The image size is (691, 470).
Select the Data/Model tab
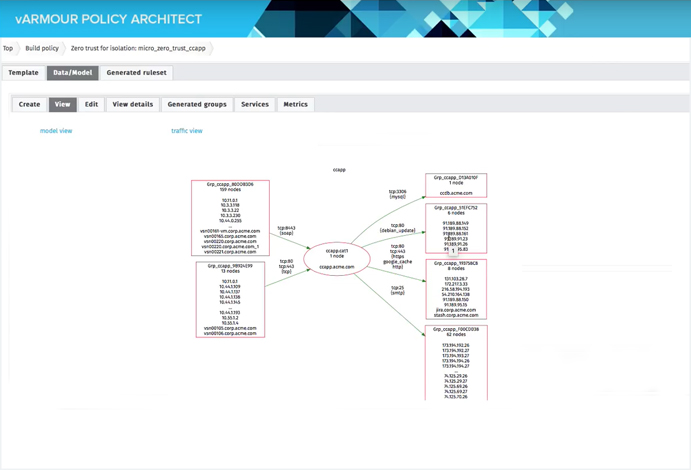(73, 73)
